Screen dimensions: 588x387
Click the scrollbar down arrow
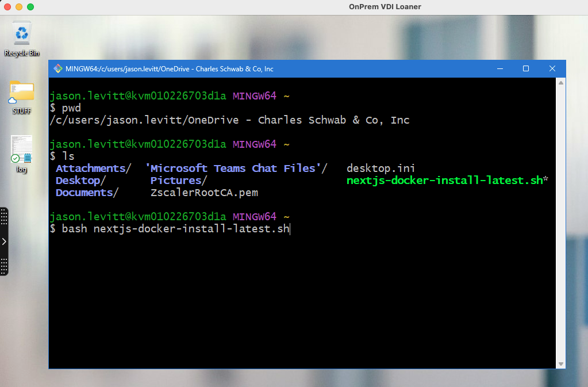click(560, 363)
